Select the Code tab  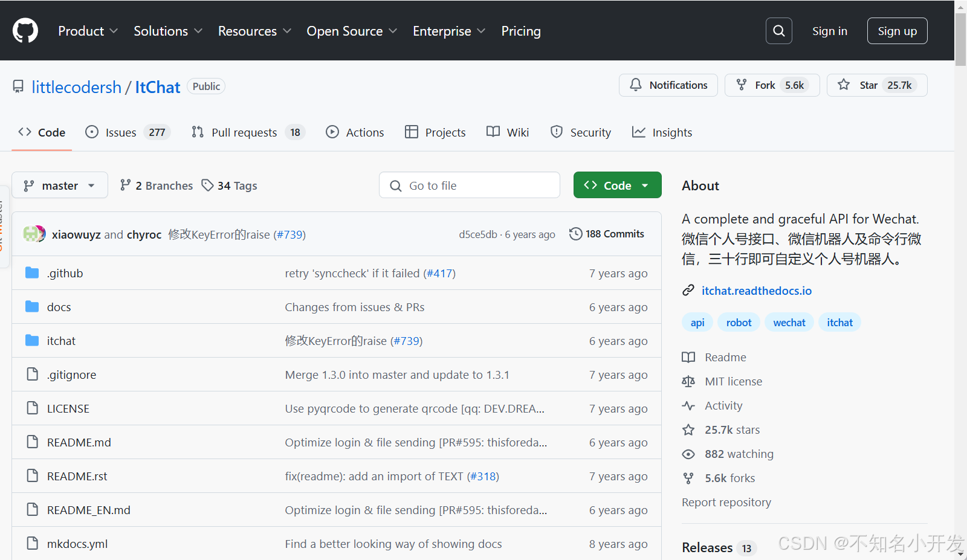pos(42,132)
